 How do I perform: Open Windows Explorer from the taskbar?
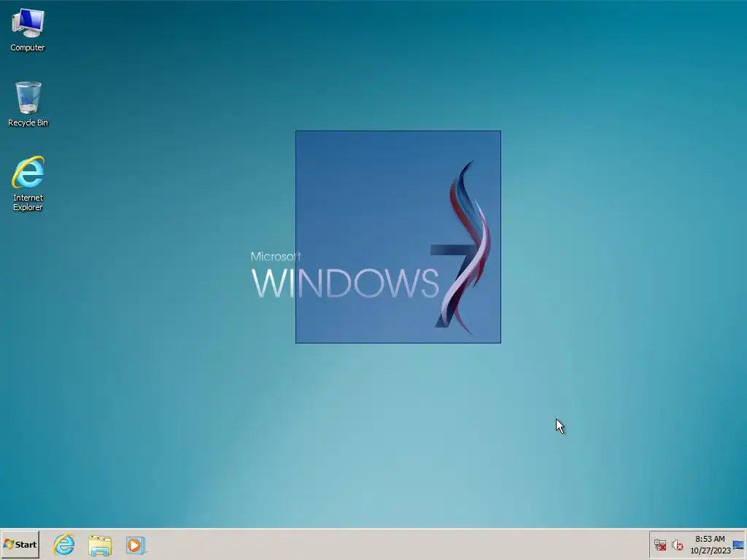coord(99,545)
